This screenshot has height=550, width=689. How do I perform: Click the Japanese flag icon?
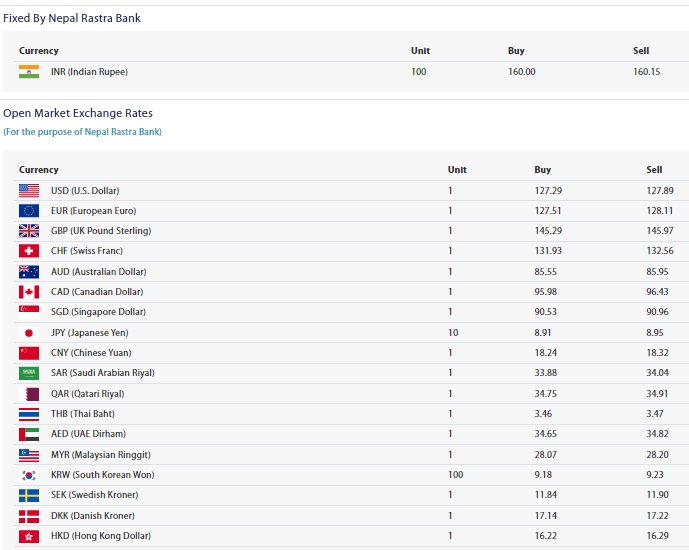[x=29, y=333]
